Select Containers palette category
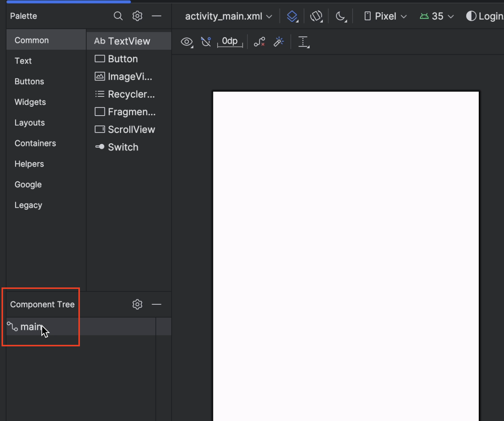This screenshot has width=504, height=421. coord(46,143)
